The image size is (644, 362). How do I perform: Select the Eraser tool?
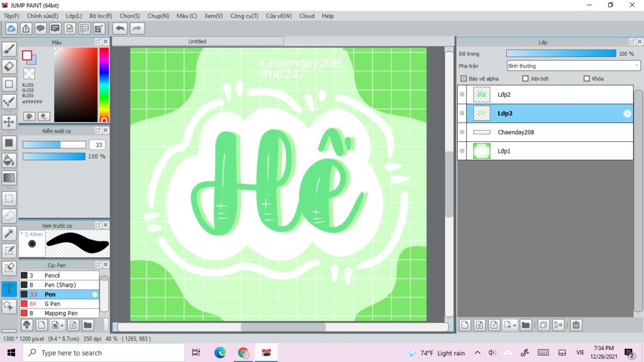tap(9, 66)
